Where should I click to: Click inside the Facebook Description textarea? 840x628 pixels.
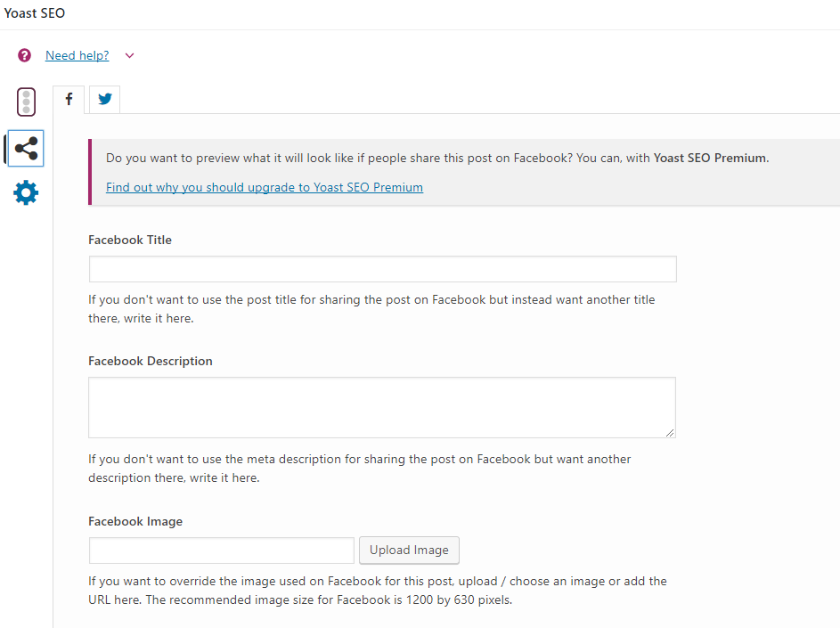pos(382,407)
